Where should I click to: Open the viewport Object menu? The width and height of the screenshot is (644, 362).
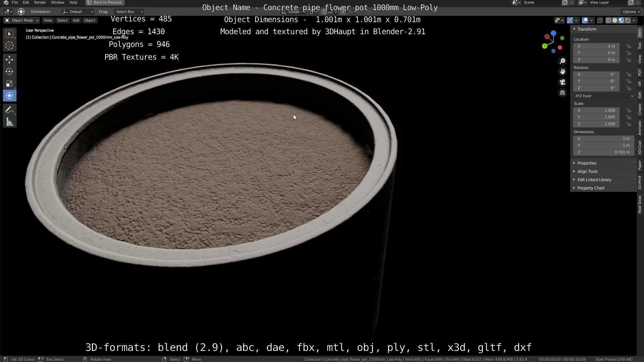(90, 20)
